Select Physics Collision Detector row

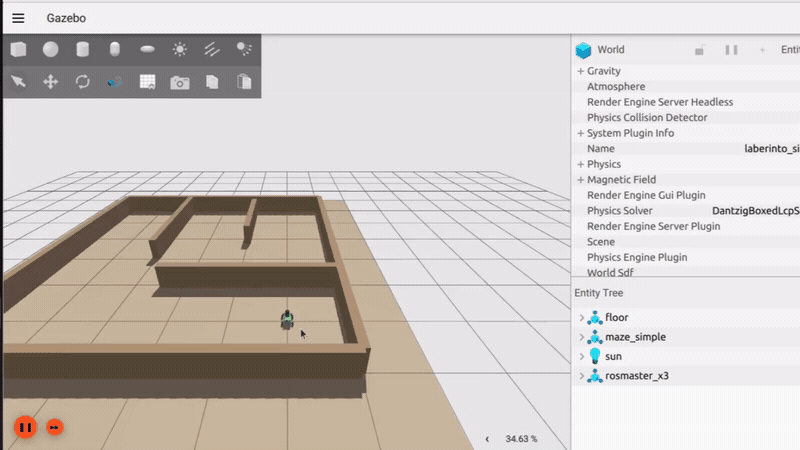tap(687, 117)
